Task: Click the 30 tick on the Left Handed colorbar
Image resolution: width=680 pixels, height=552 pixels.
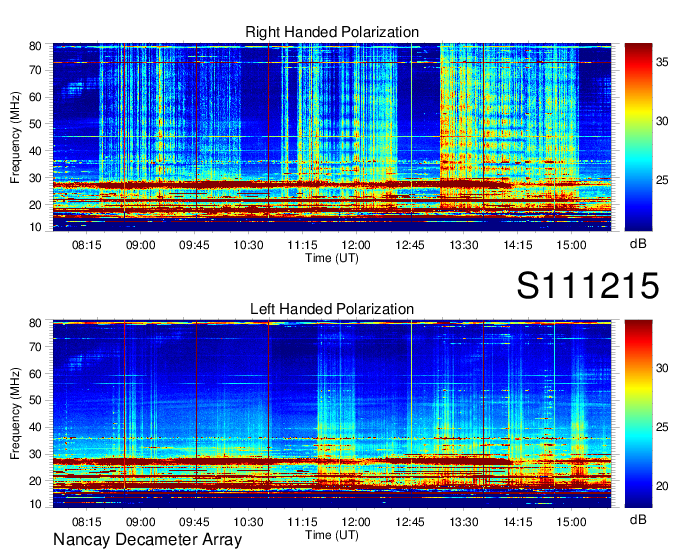Action: tap(662, 368)
